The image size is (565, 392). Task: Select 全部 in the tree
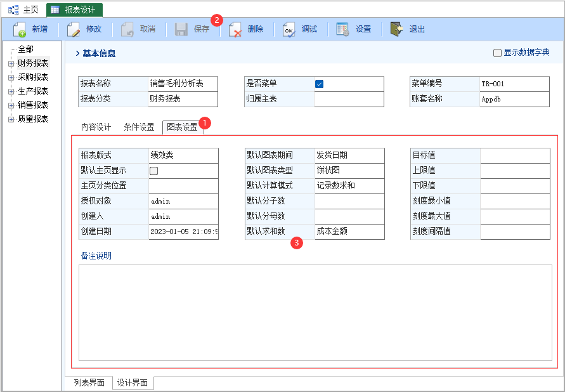[25, 49]
